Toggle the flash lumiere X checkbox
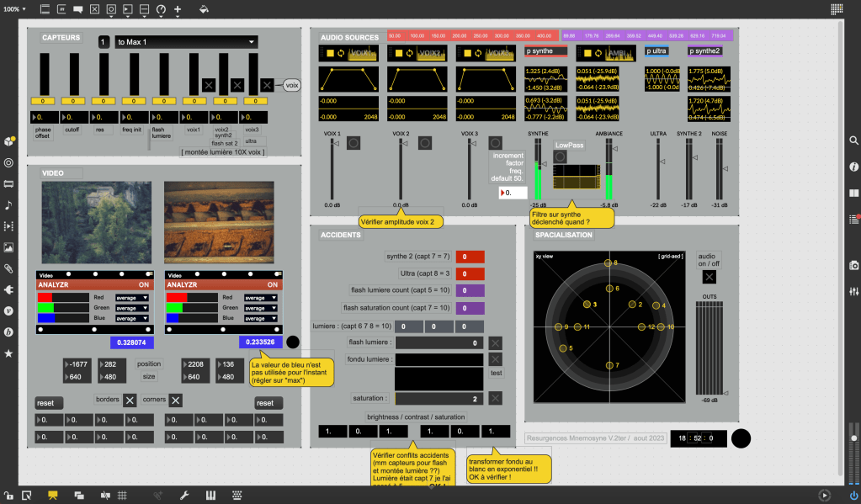Screen dimensions: 861x504 tap(496, 342)
